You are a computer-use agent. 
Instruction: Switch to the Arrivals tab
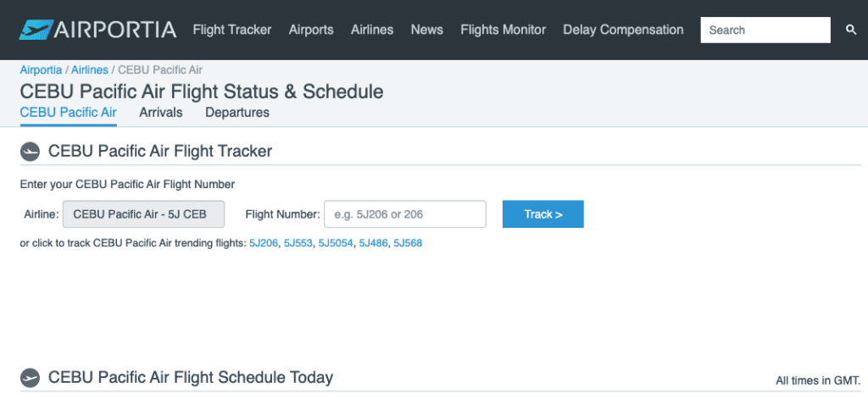[161, 113]
